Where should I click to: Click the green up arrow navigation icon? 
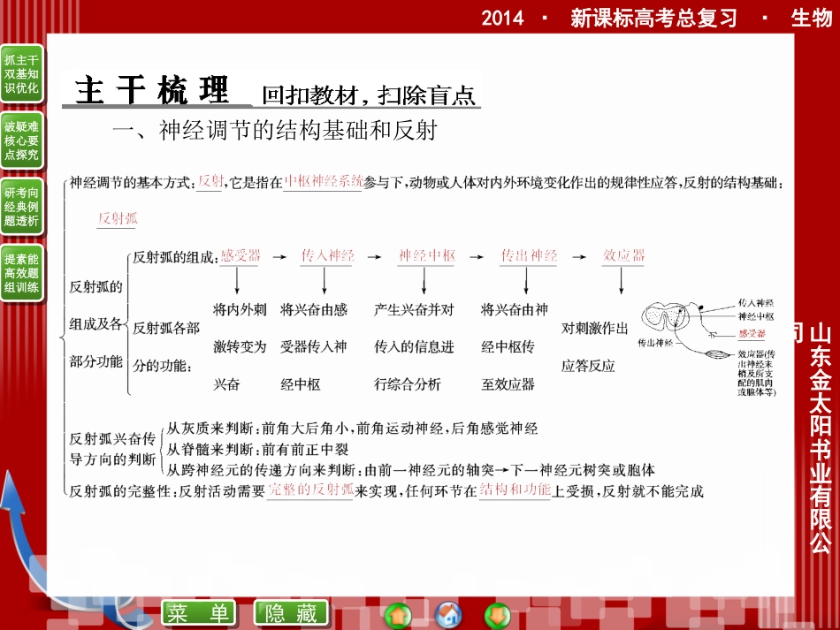click(398, 615)
